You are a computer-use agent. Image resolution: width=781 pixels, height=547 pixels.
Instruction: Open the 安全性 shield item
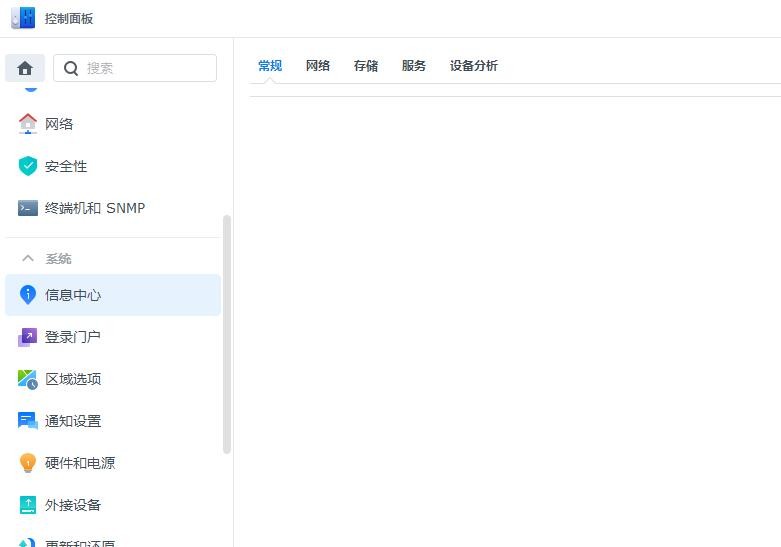click(66, 166)
